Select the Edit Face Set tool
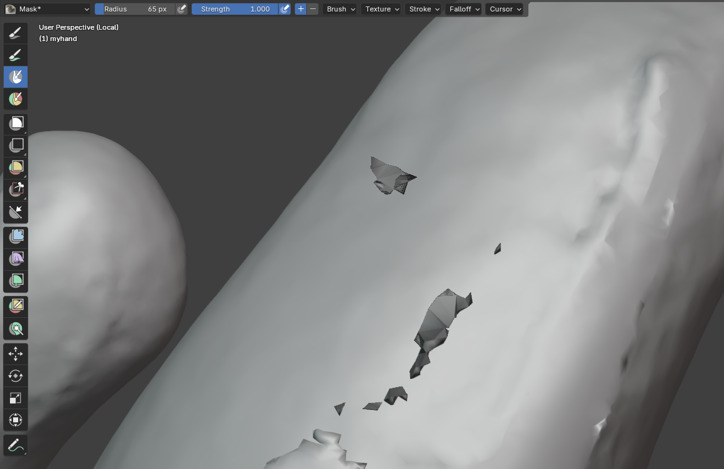The height and width of the screenshot is (469, 724). (16, 306)
